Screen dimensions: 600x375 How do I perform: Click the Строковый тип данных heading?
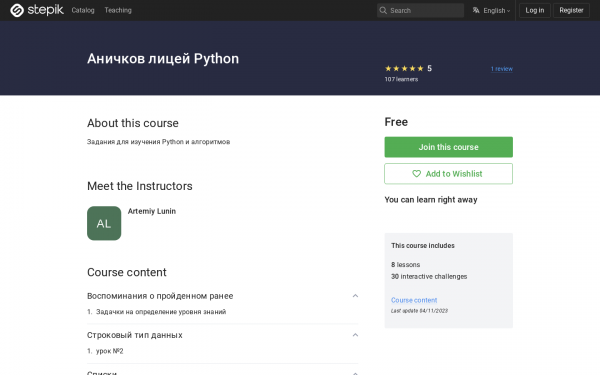click(135, 335)
